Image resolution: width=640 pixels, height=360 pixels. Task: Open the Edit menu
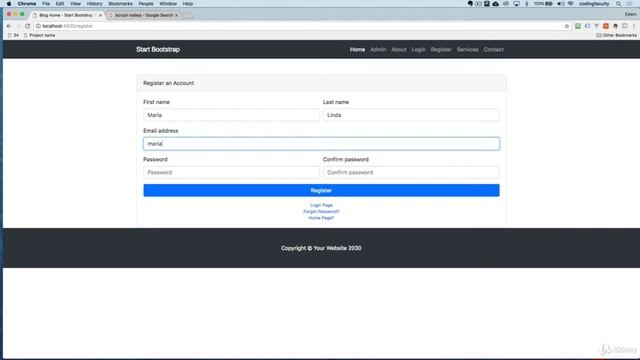[60, 4]
